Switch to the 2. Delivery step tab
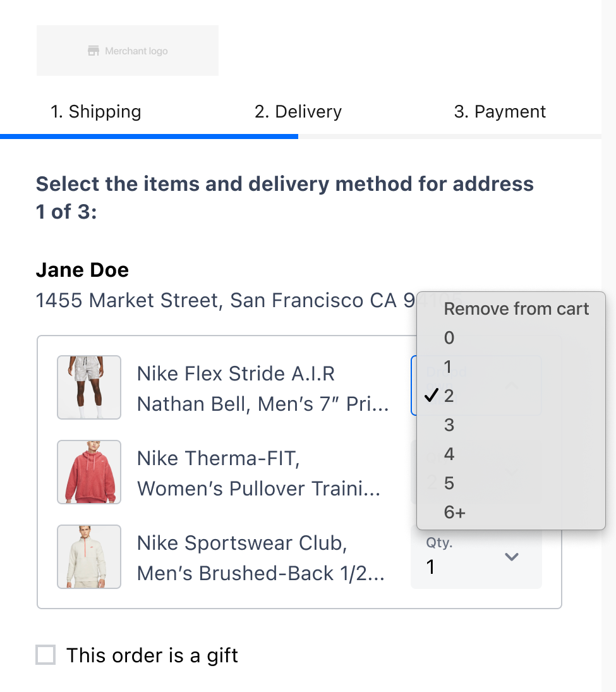The width and height of the screenshot is (616, 692). 298,112
